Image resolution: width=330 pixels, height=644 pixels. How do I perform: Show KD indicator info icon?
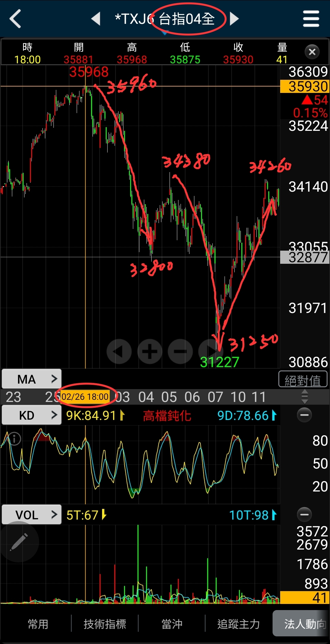[14, 439]
